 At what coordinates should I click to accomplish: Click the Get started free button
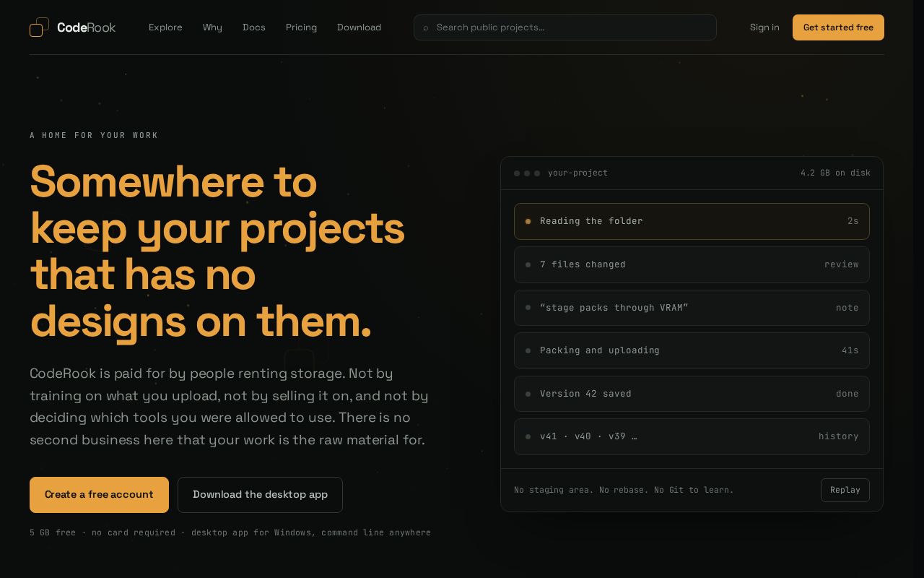[838, 27]
